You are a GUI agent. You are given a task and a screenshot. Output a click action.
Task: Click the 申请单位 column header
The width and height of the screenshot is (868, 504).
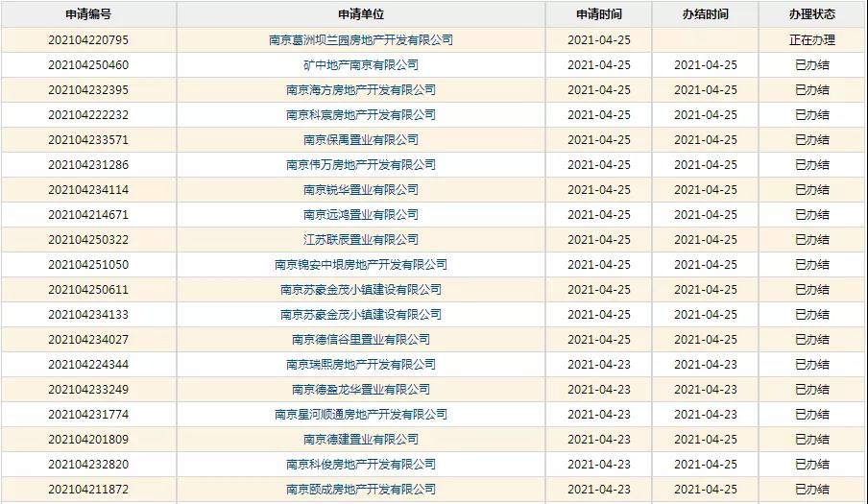(x=360, y=14)
